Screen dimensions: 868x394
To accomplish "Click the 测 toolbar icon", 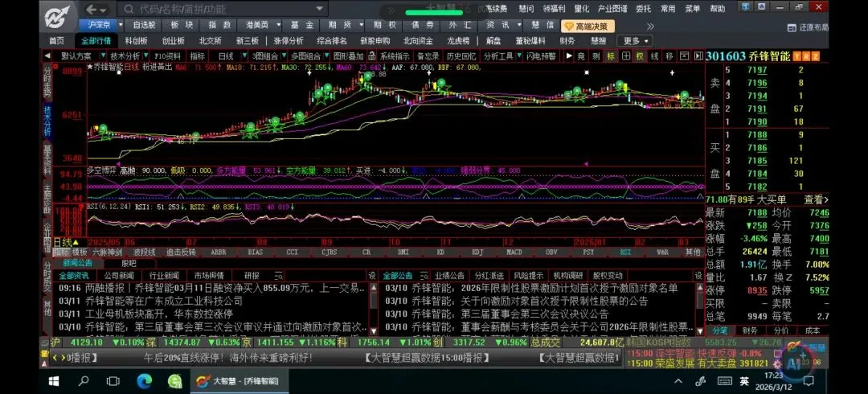I will pos(596,56).
